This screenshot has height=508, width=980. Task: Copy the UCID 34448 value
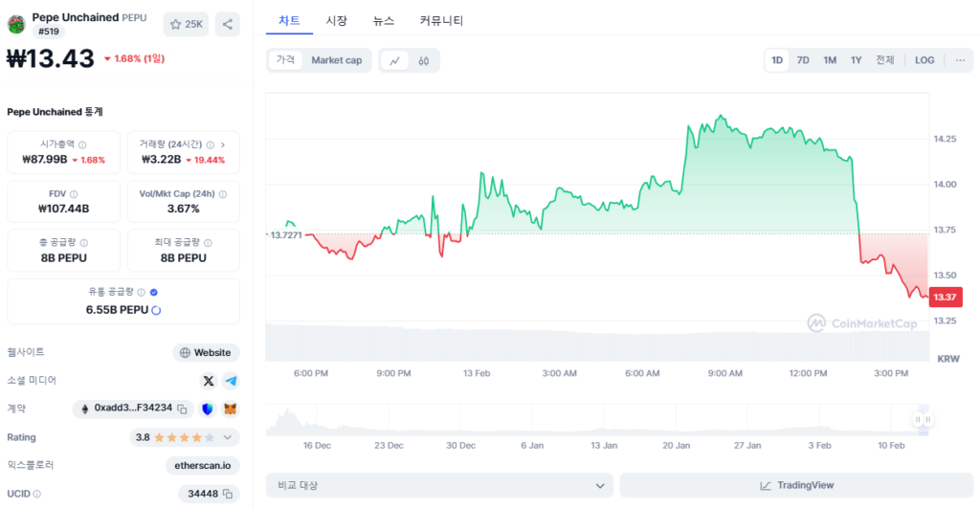click(228, 494)
